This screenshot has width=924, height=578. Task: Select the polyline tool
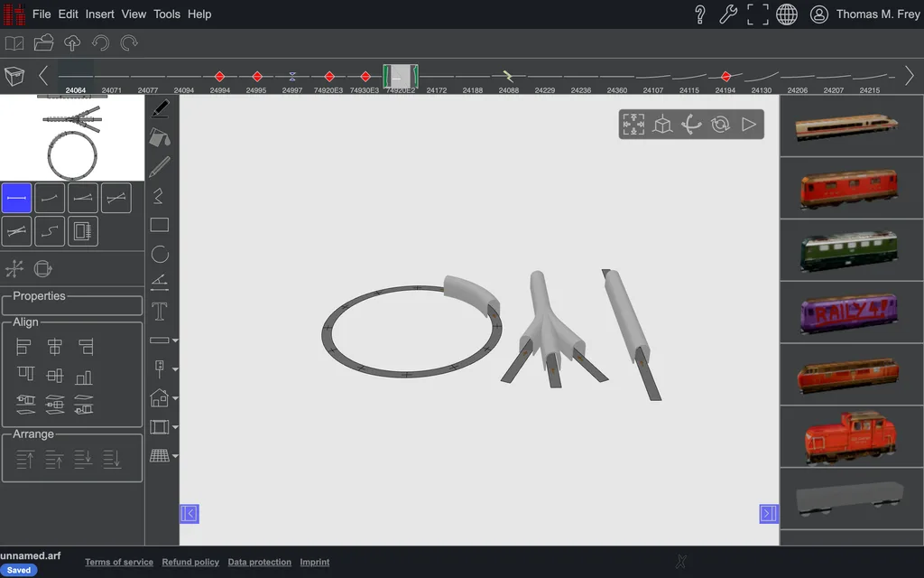159,196
